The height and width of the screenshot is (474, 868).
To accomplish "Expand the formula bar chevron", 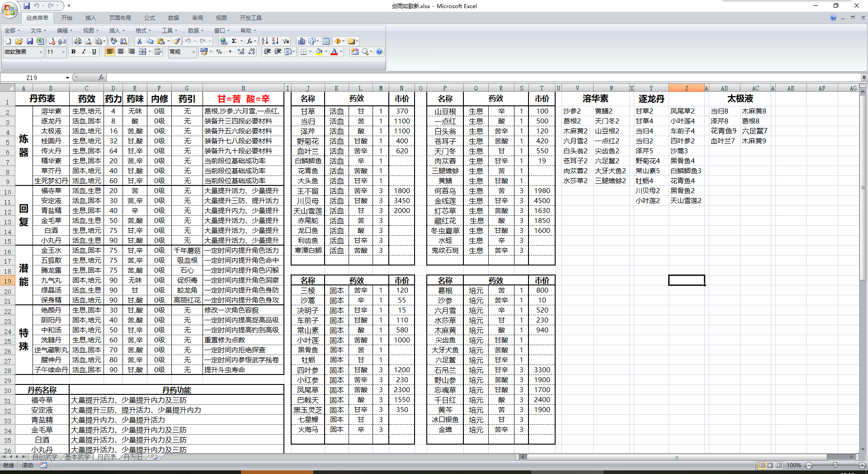I will click(x=863, y=77).
